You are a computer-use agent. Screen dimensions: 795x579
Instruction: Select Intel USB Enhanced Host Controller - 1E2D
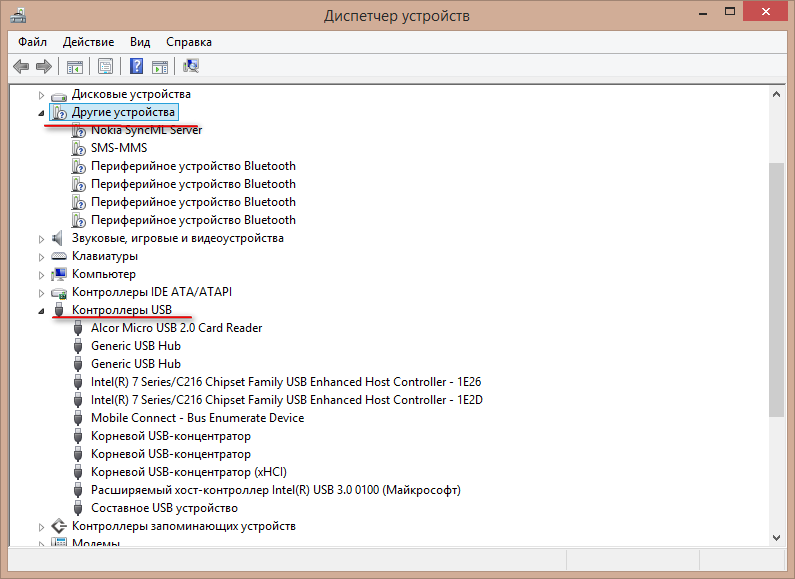[x=287, y=400]
